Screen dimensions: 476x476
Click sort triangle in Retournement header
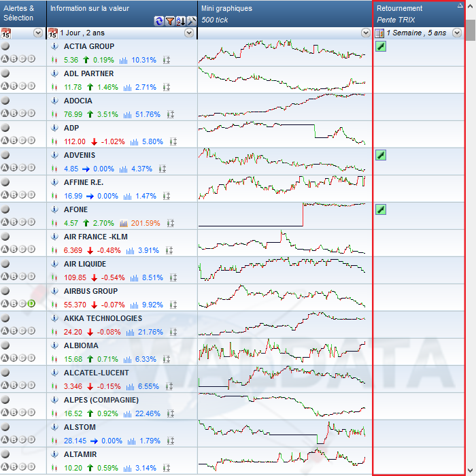point(460,5)
